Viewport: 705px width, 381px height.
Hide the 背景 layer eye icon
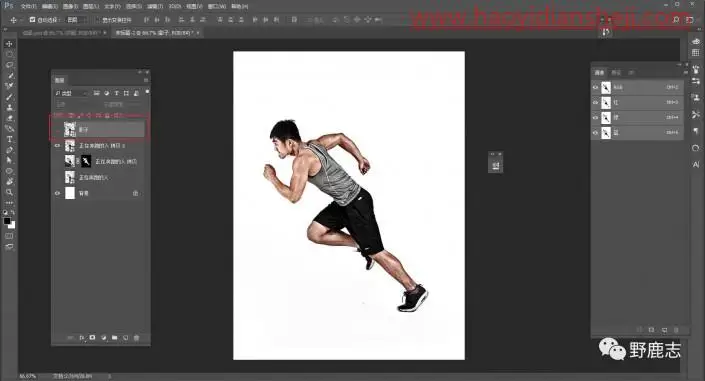57,193
